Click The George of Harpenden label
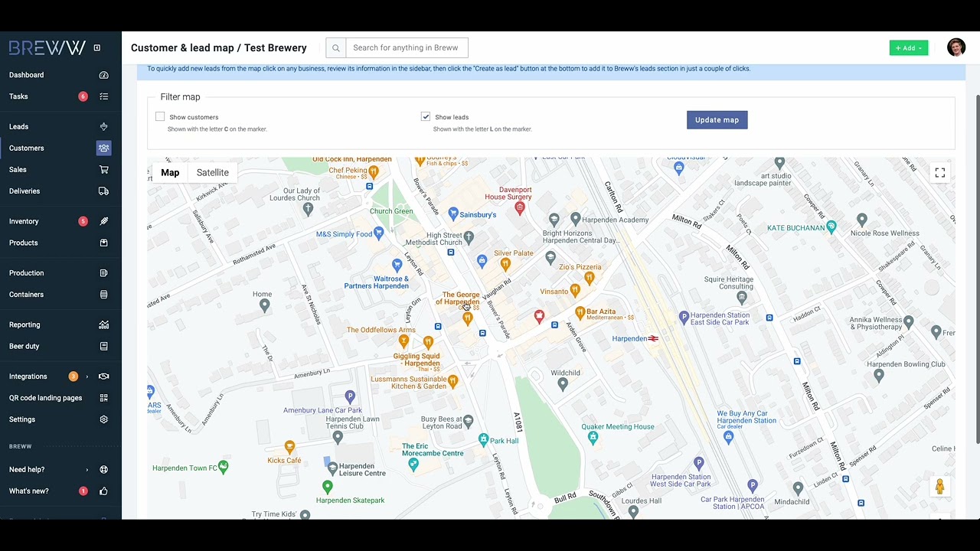Screen dimensions: 980x551 coord(459,298)
